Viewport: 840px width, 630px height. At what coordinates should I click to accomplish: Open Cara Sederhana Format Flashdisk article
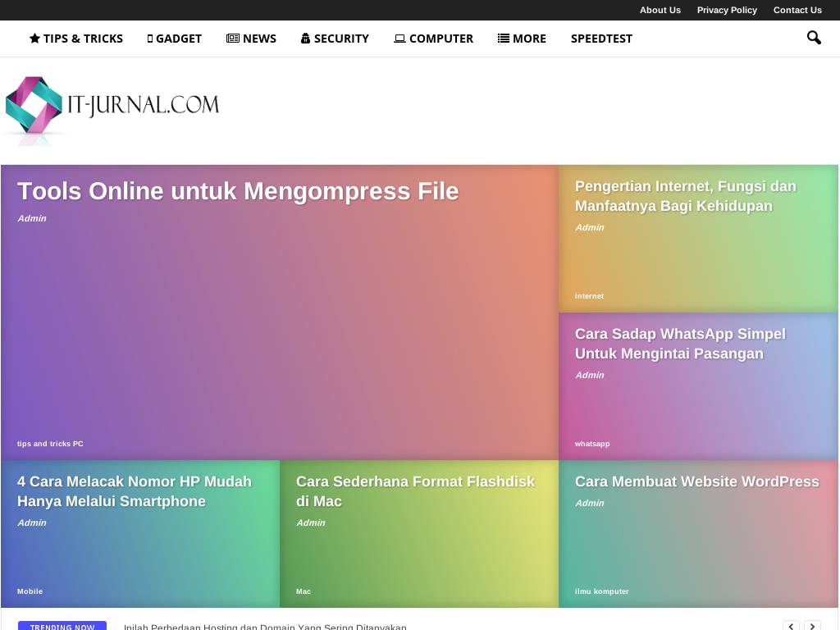pos(415,491)
